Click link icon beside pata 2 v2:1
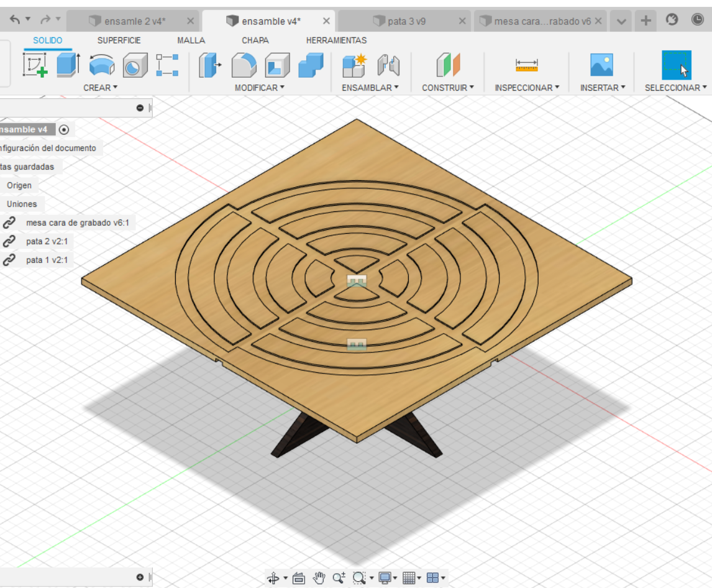 pos(9,241)
